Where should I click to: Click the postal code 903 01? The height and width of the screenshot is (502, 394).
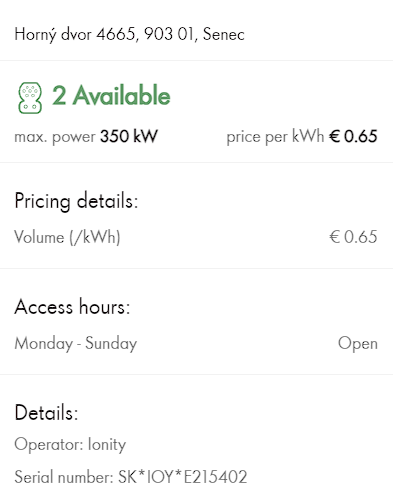pos(169,34)
